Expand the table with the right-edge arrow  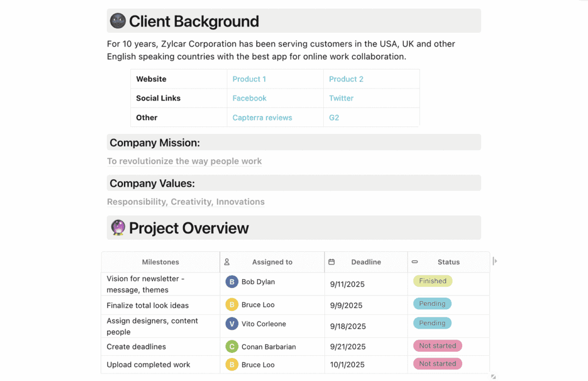click(495, 261)
